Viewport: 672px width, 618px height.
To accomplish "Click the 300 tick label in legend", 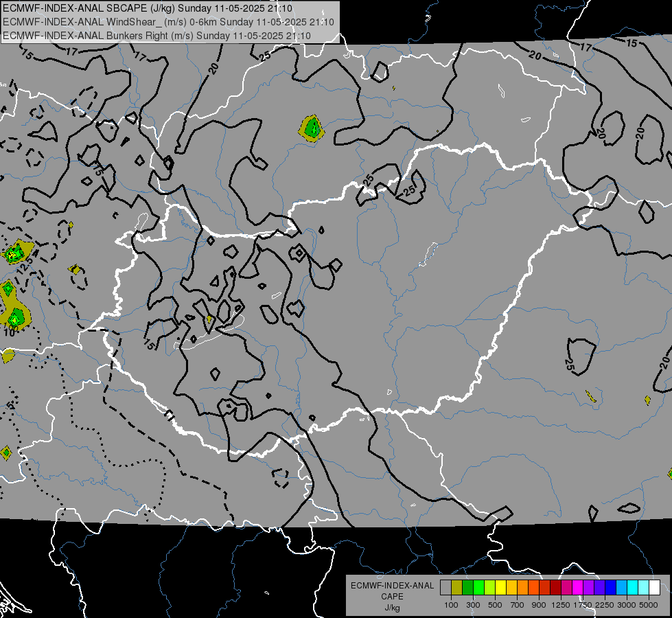I will click(x=473, y=605).
